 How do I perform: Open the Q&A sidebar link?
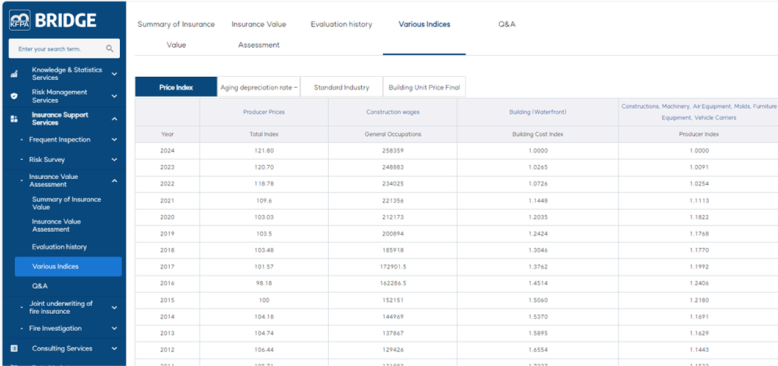[40, 286]
